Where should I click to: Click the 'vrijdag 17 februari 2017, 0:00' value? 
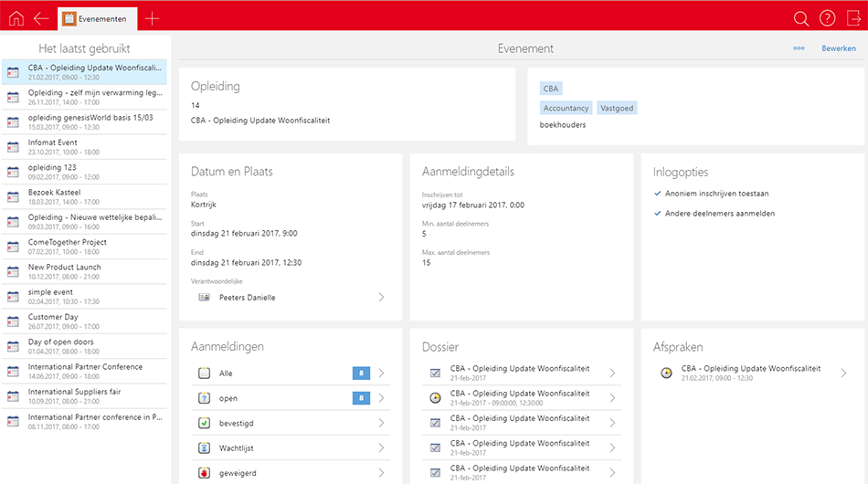[472, 205]
